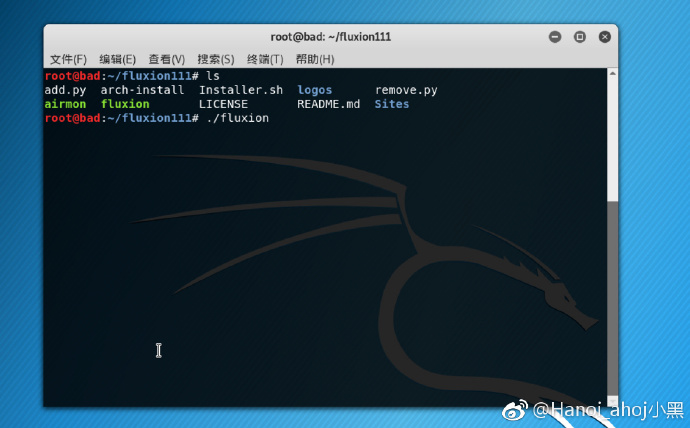This screenshot has width=690, height=428.
Task: Click the add.py file name
Action: (65, 90)
